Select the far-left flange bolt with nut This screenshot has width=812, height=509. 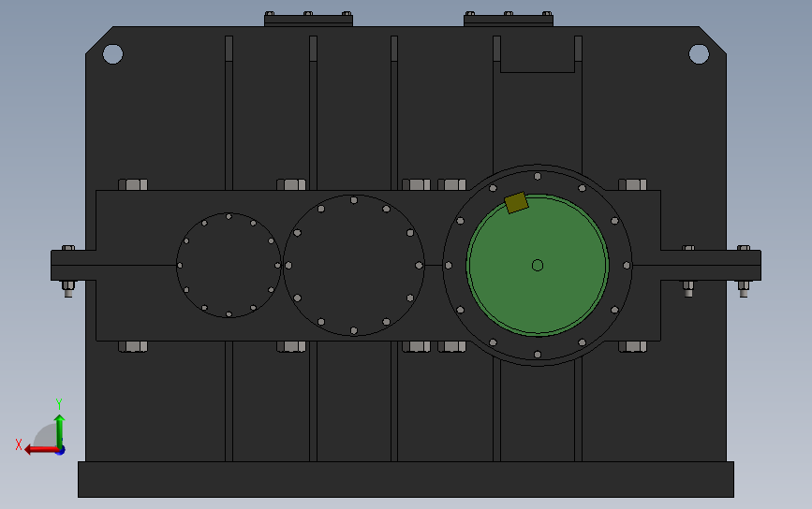tap(68, 271)
